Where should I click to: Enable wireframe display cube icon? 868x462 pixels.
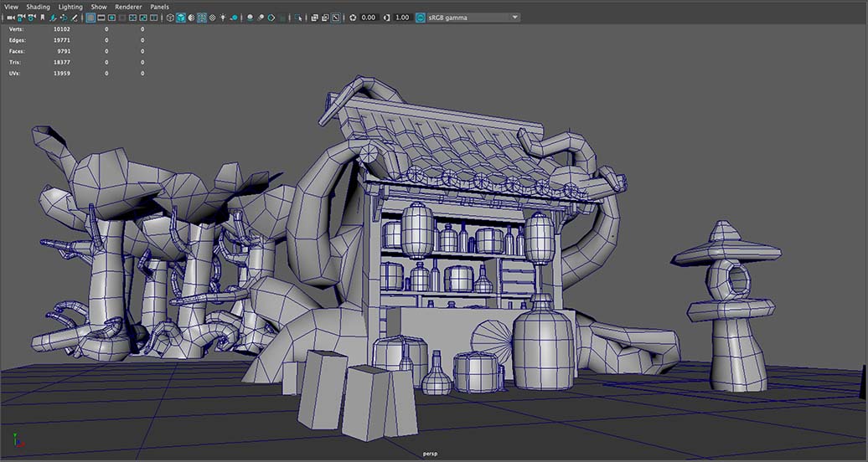click(170, 18)
